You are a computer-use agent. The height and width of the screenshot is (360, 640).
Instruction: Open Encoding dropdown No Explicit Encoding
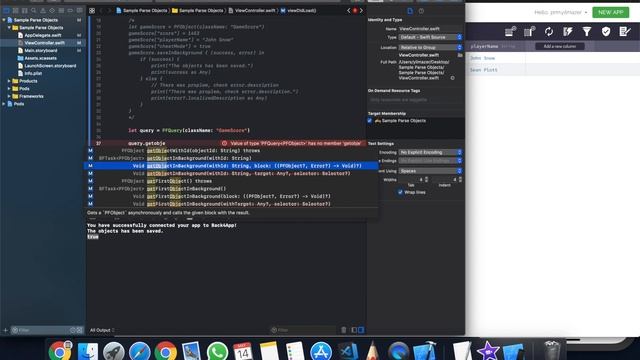[x=430, y=152]
